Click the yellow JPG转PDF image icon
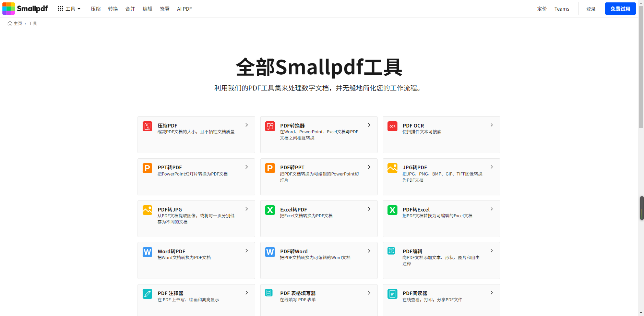The image size is (644, 316). pyautogui.click(x=392, y=168)
